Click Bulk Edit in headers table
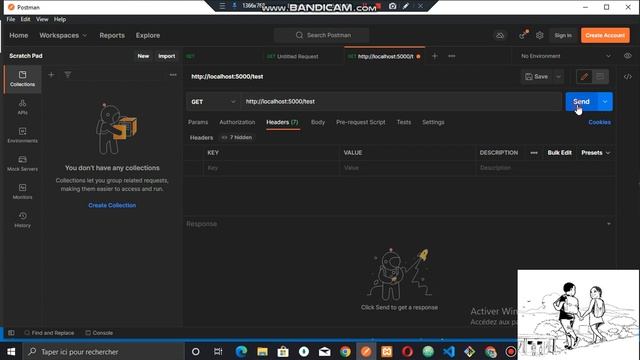 [x=560, y=153]
